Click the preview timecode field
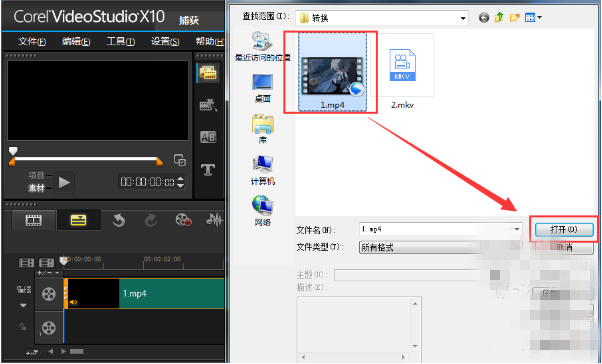The height and width of the screenshot is (364, 602). click(147, 182)
